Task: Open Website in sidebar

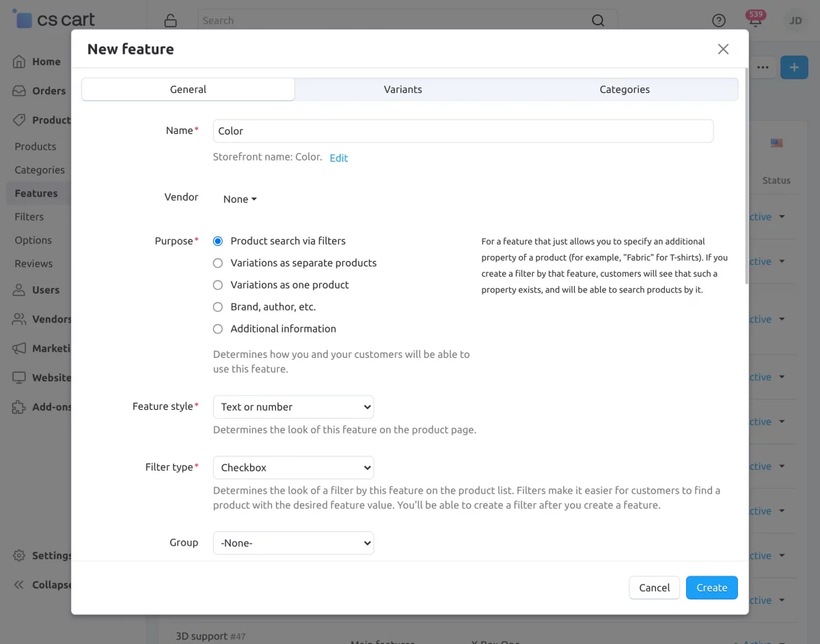Action: click(x=42, y=378)
